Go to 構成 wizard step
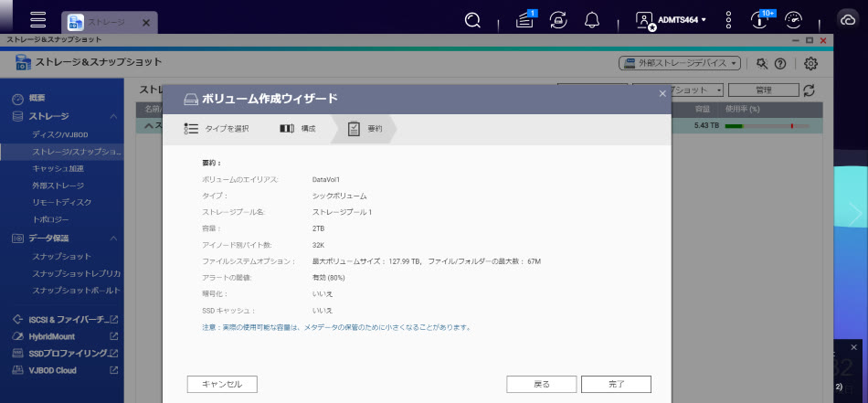 297,129
